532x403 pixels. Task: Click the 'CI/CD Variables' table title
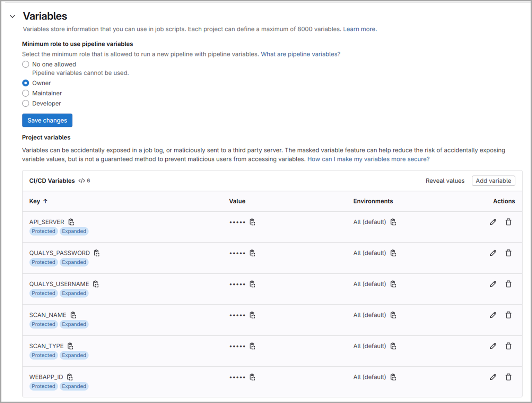coord(52,181)
